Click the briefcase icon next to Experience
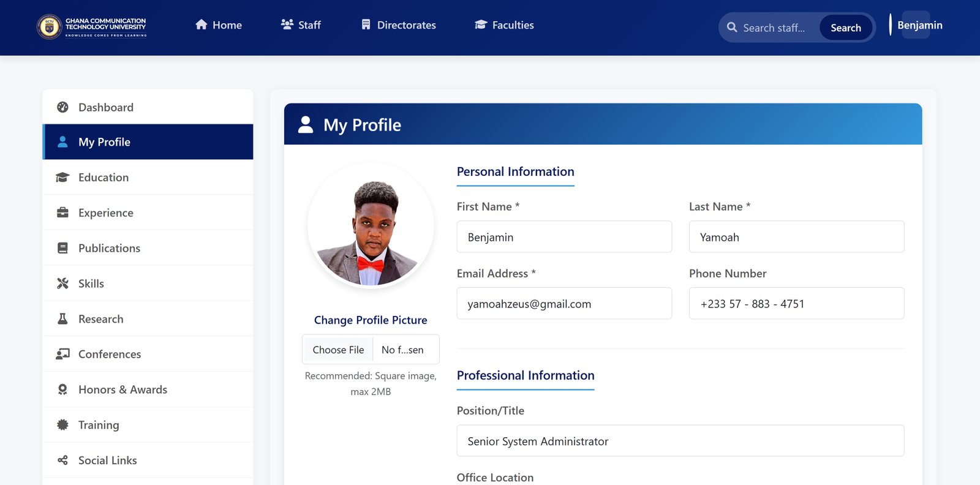The image size is (980, 485). pos(62,212)
